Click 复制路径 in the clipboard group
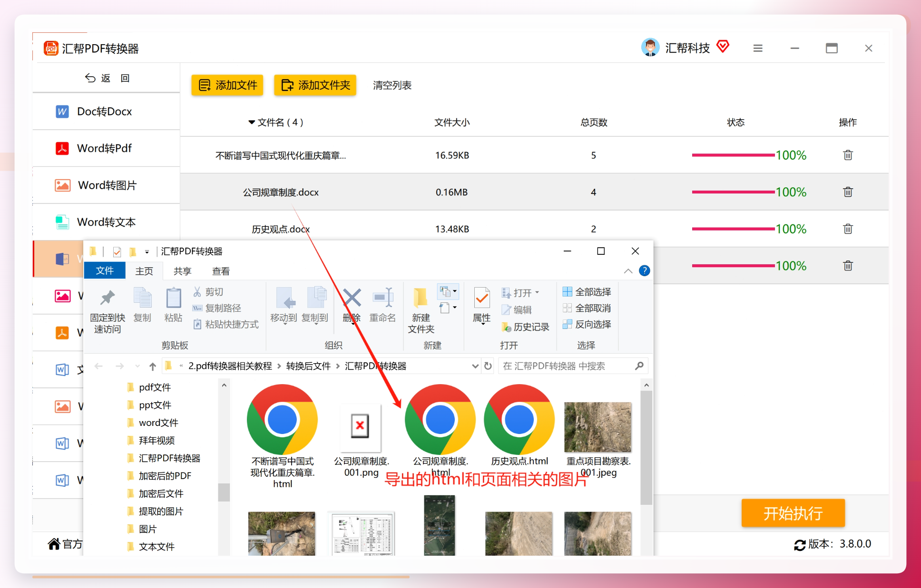This screenshot has height=588, width=921. 216,308
